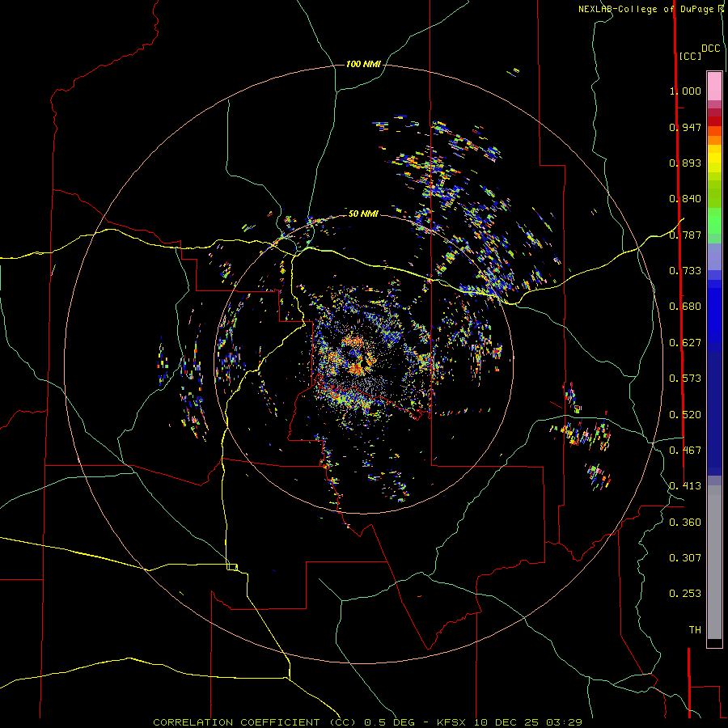Select the 0.840 value on the legend

point(685,199)
